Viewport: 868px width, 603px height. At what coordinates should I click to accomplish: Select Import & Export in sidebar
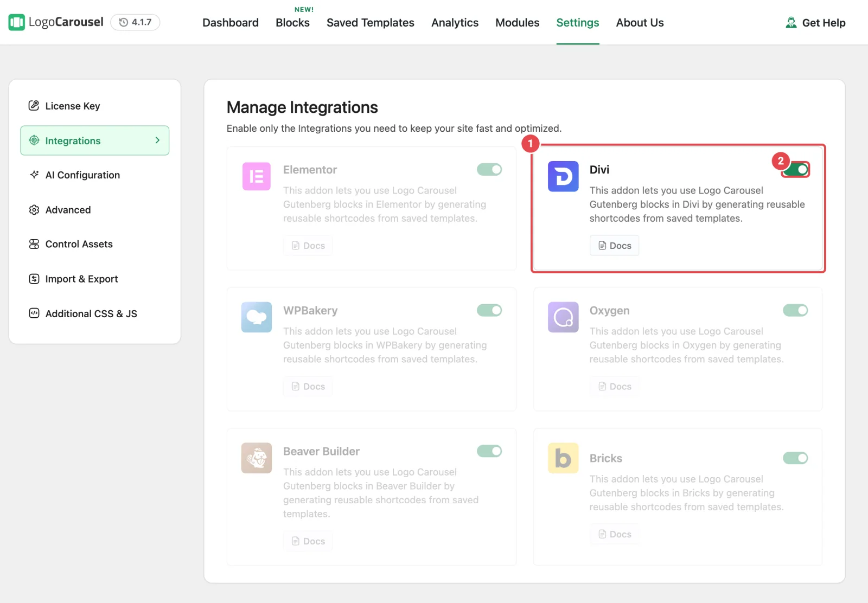click(x=95, y=279)
